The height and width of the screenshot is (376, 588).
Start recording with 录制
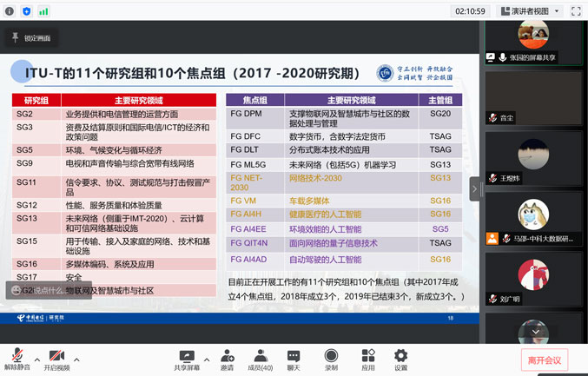(x=331, y=360)
